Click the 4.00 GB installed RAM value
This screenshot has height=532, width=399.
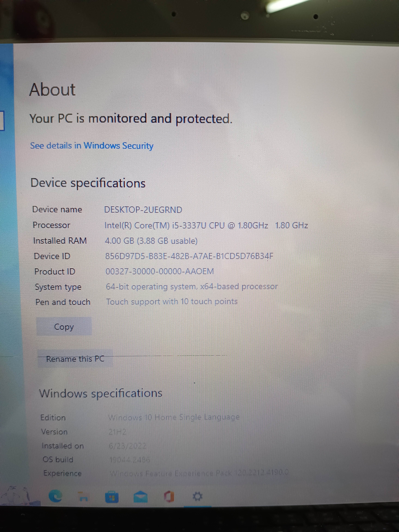coord(151,241)
